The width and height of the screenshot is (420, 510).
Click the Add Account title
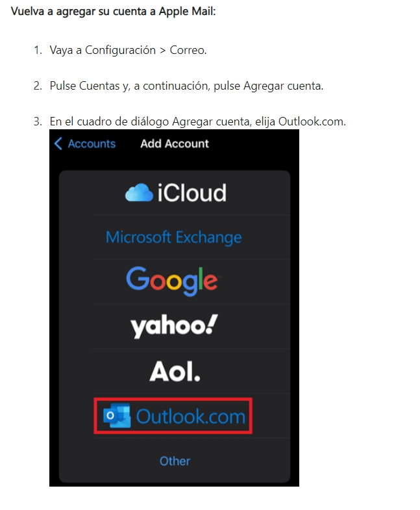point(175,144)
